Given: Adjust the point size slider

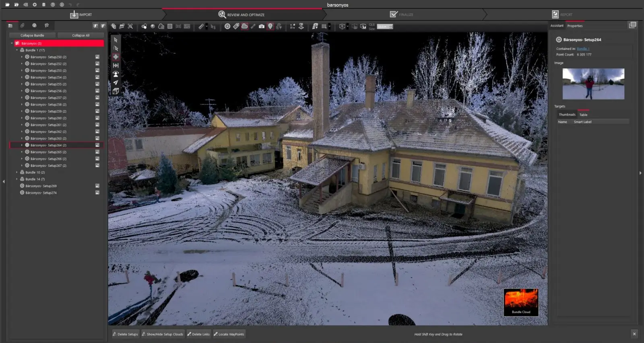Looking at the screenshot, I should pyautogui.click(x=385, y=27).
